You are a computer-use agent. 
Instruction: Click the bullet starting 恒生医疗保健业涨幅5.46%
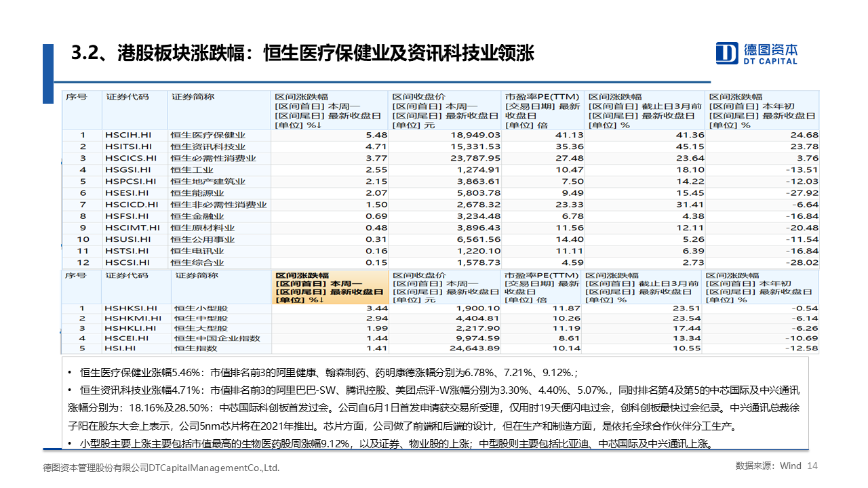321,372
